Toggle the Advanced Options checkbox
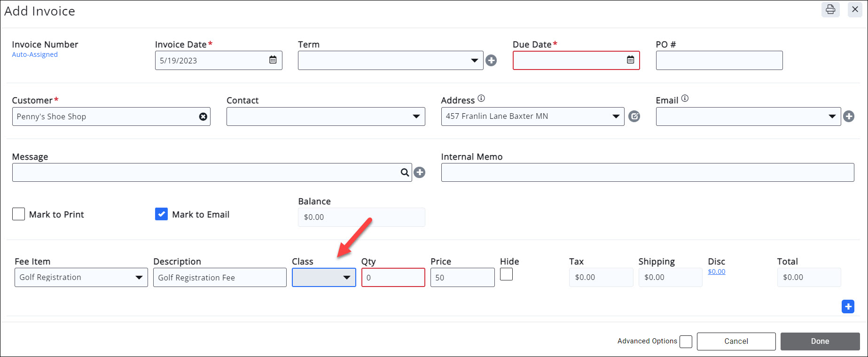Image resolution: width=868 pixels, height=357 pixels. tap(686, 341)
